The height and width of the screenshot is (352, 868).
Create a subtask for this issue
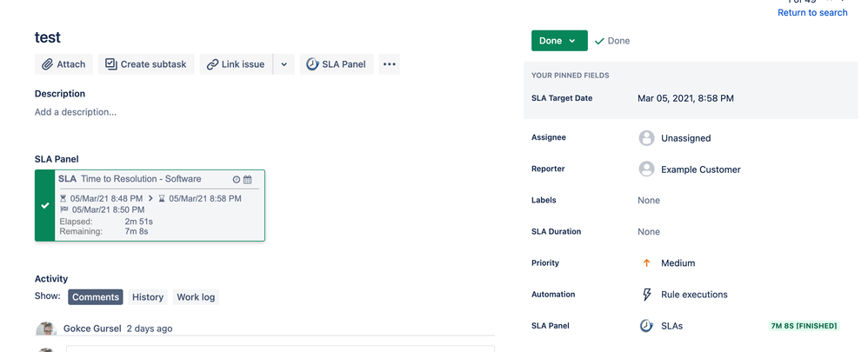[146, 64]
